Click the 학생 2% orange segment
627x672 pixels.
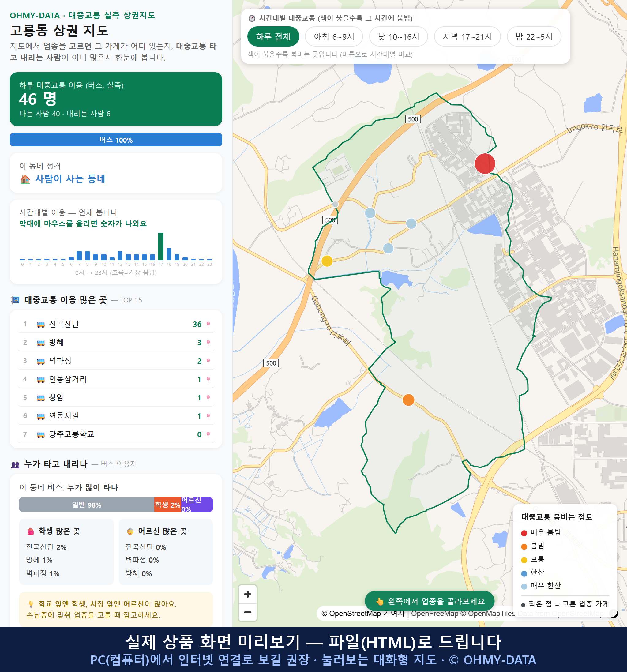coord(168,505)
